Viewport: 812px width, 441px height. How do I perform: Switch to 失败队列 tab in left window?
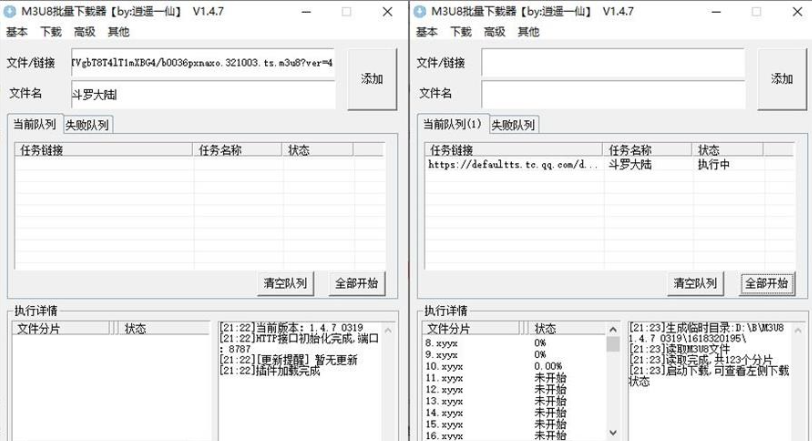coord(87,125)
